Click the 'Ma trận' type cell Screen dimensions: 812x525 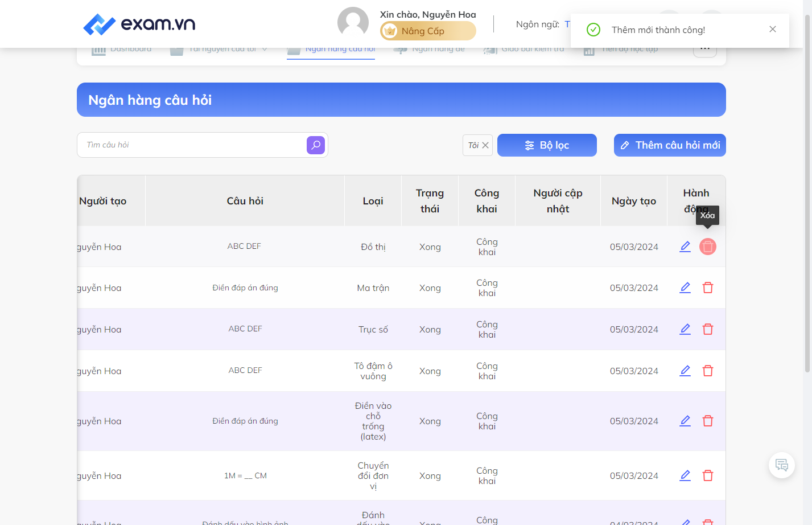373,288
